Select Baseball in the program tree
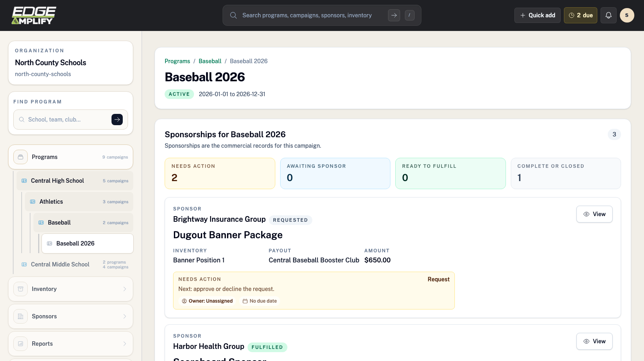This screenshot has height=361, width=644. coord(83,223)
